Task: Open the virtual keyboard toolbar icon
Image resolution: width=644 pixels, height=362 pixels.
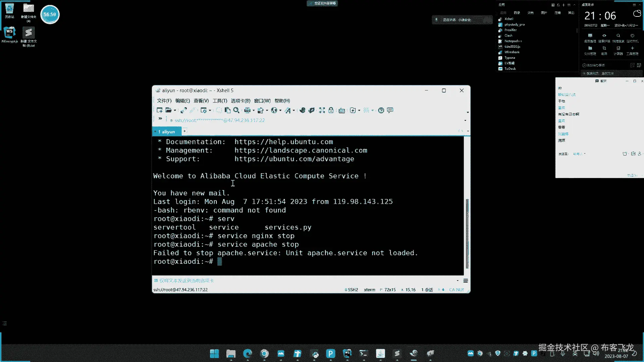Action: tap(342, 111)
